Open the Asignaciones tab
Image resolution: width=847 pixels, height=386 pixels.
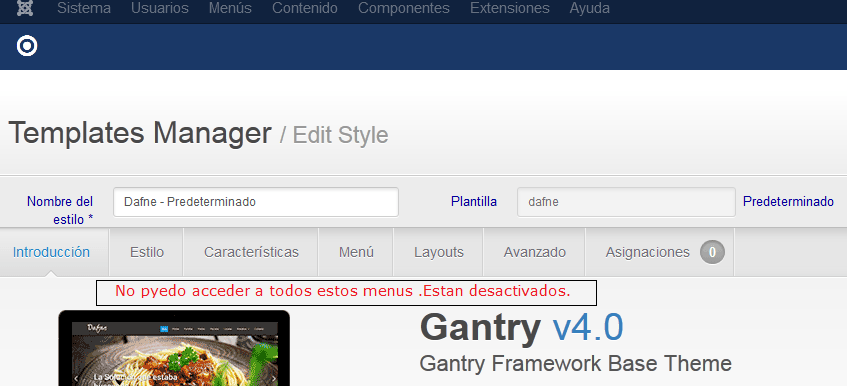click(660, 252)
